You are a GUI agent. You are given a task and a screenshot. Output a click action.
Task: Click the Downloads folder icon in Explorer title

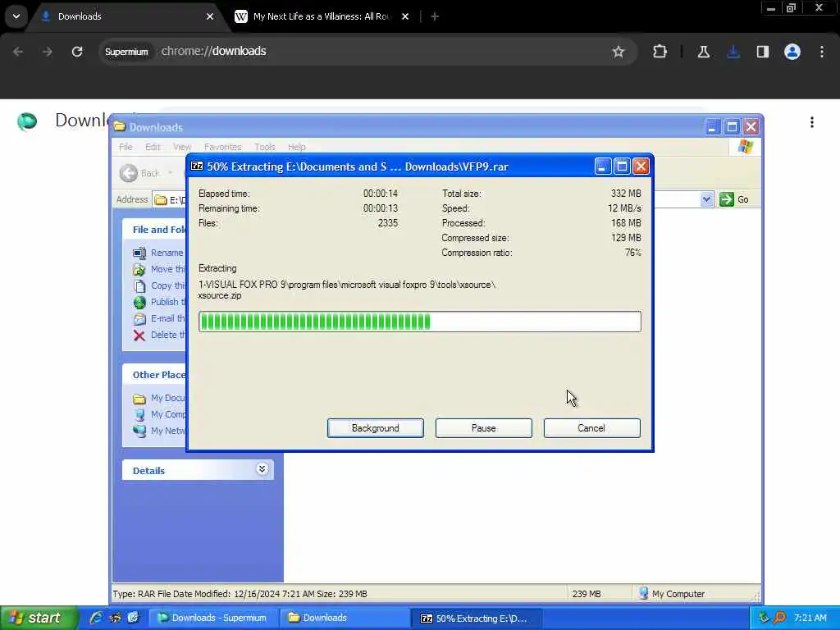pos(120,127)
